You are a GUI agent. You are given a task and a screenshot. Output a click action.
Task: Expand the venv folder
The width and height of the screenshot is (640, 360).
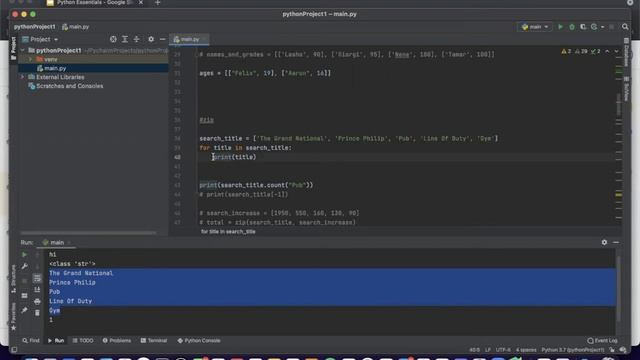pyautogui.click(x=30, y=59)
